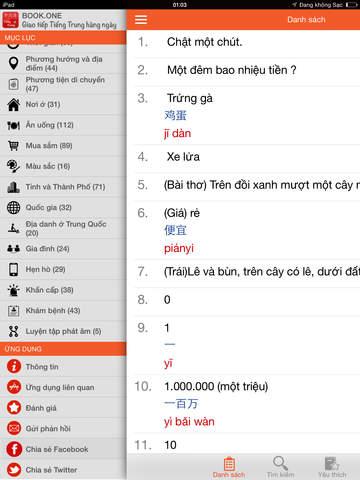Select Chia sẻ Facebook
This screenshot has width=360, height=480.
click(63, 449)
